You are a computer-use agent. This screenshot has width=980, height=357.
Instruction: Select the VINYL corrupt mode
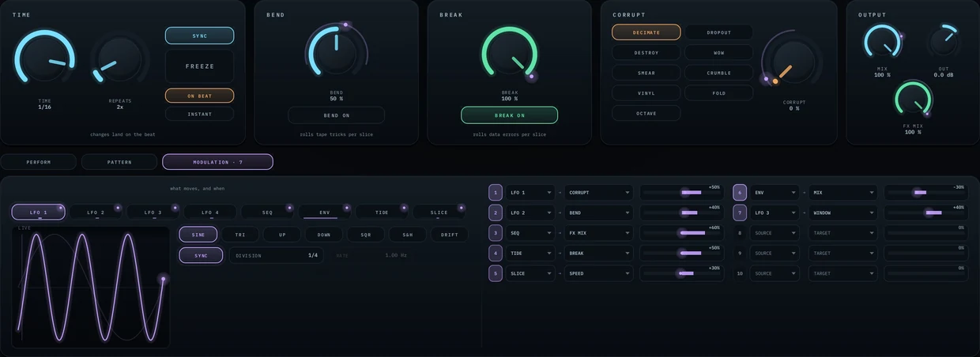[x=646, y=93]
